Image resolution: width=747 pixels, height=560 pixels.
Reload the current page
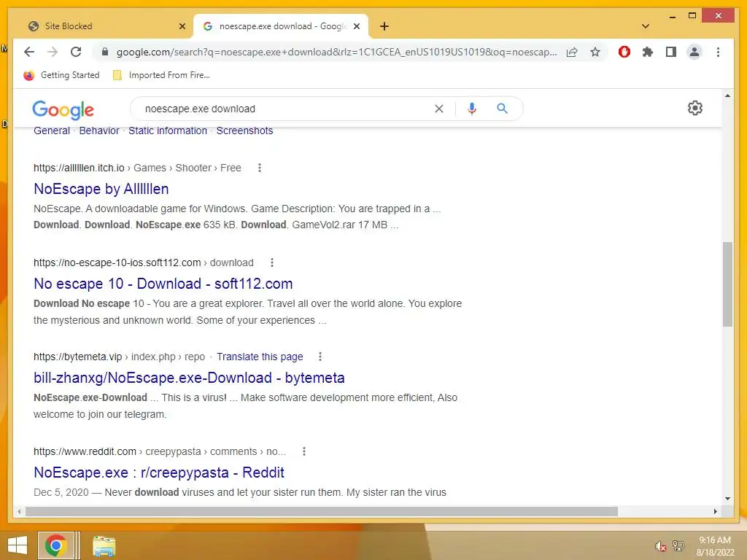[76, 52]
